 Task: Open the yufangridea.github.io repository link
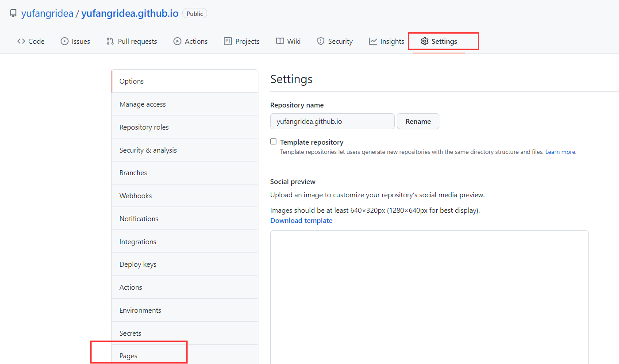tap(130, 14)
